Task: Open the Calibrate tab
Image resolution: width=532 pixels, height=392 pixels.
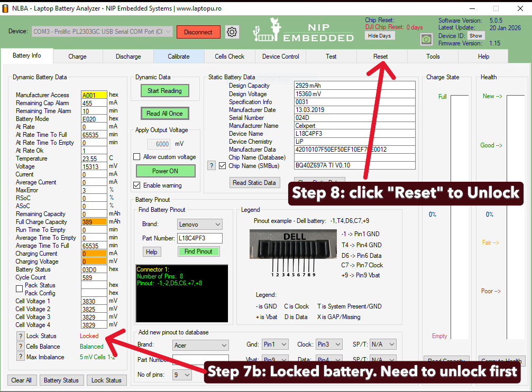Action: pos(179,57)
